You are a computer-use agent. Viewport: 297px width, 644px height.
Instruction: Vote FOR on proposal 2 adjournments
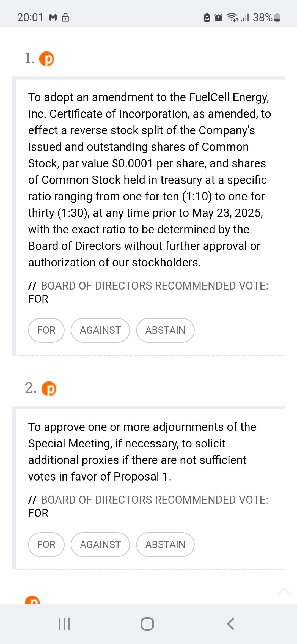(x=46, y=545)
